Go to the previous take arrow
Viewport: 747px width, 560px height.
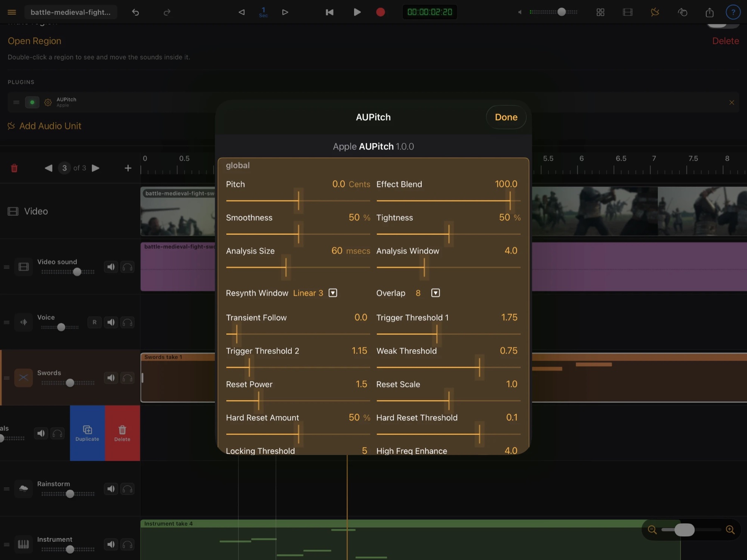(49, 168)
